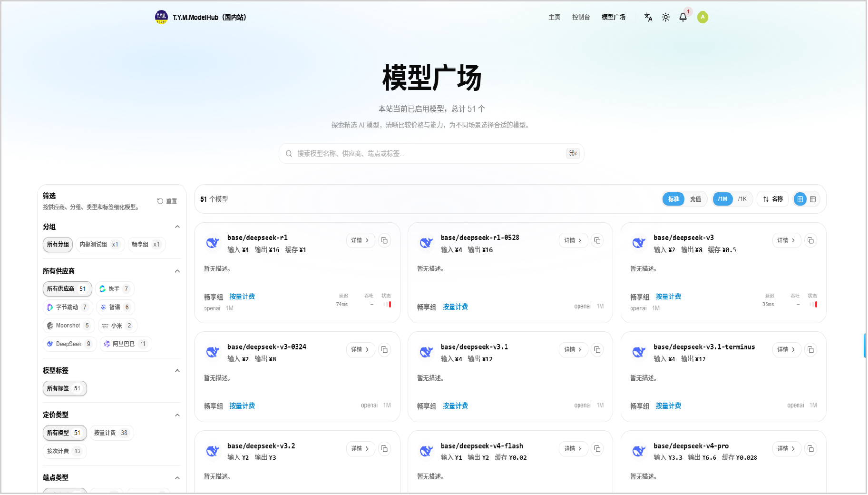The height and width of the screenshot is (495, 868).
Task: Collapse the 模型标签 filter section
Action: point(177,371)
